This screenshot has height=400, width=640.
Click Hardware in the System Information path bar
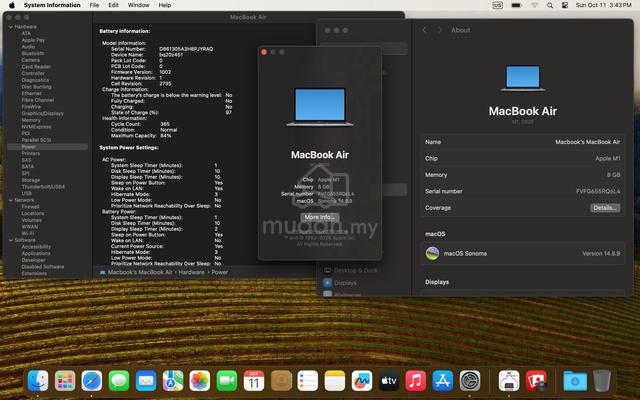(x=191, y=272)
